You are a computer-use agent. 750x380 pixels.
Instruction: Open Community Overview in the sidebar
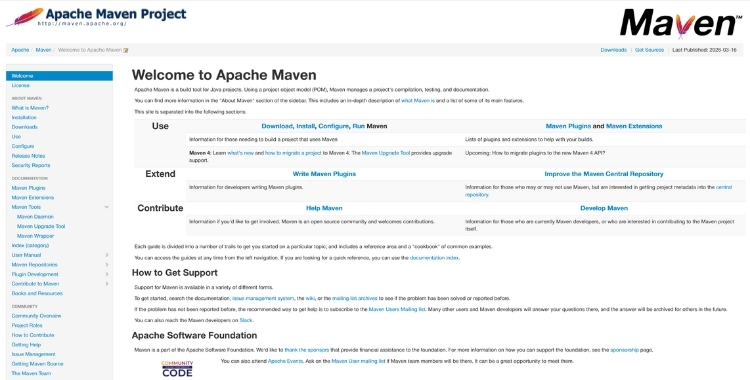click(36, 316)
